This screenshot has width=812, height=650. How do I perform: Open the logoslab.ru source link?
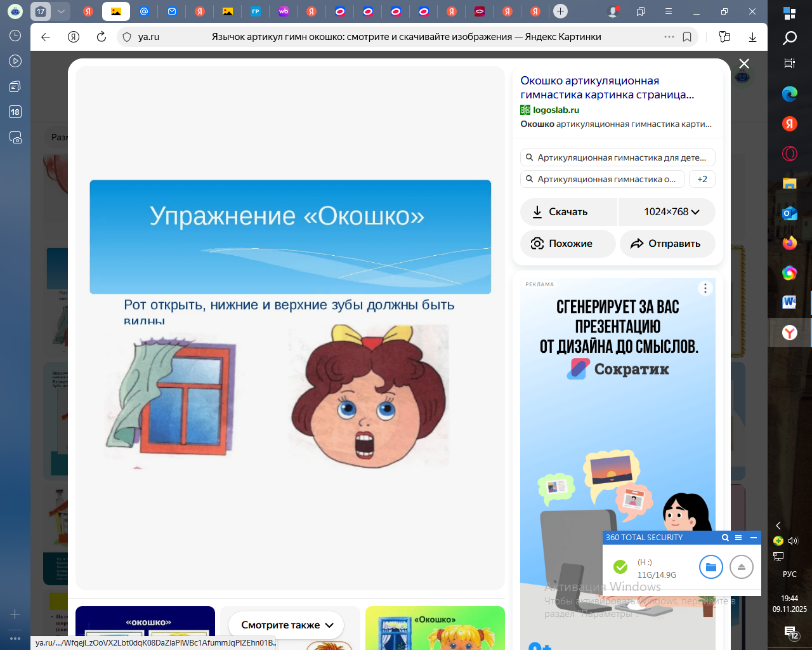click(x=556, y=110)
